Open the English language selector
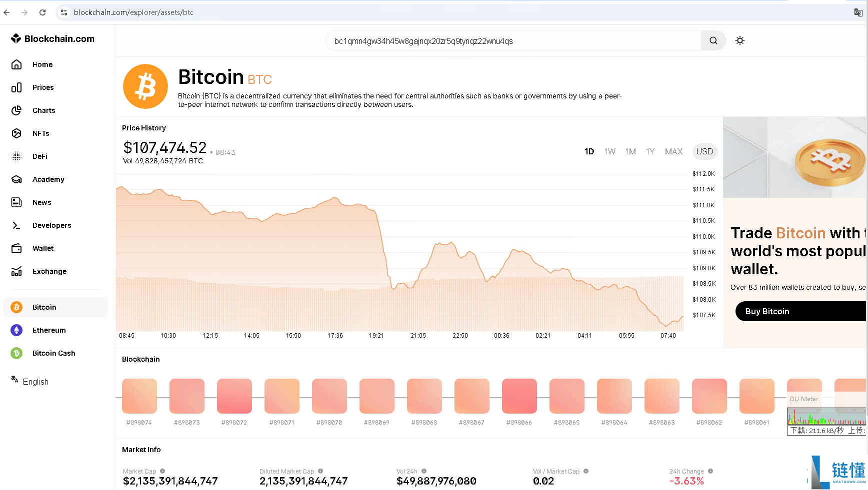Screen dimensions: 868x490 pos(30,381)
